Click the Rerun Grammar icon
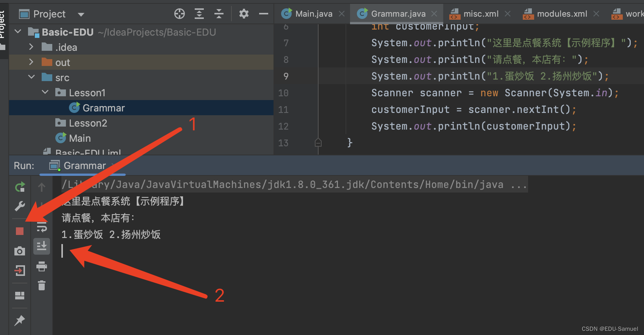 tap(20, 187)
